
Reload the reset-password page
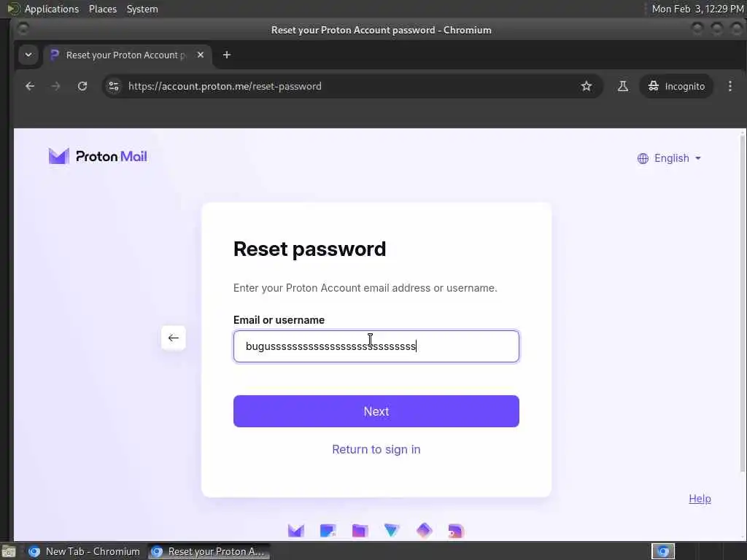coord(82,86)
